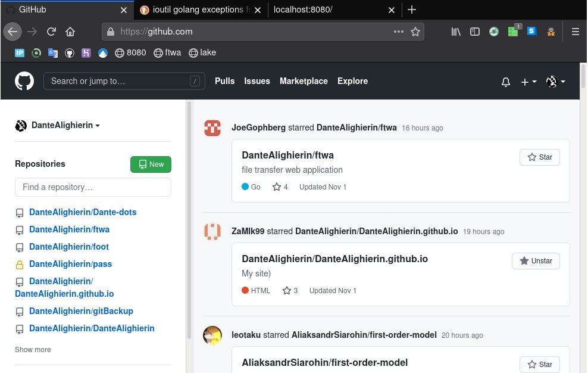
Task: Open DanteAlighierin/DanteAlighierin repository link
Action: [x=92, y=328]
